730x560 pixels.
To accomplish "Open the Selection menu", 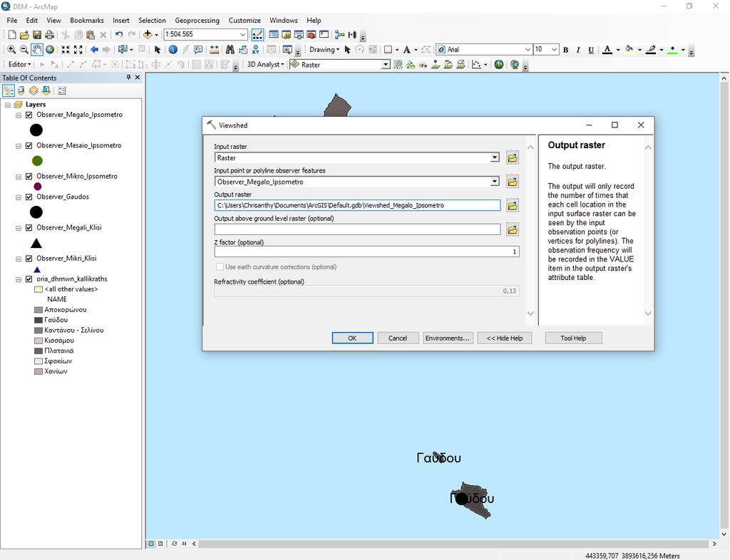I will 152,21.
